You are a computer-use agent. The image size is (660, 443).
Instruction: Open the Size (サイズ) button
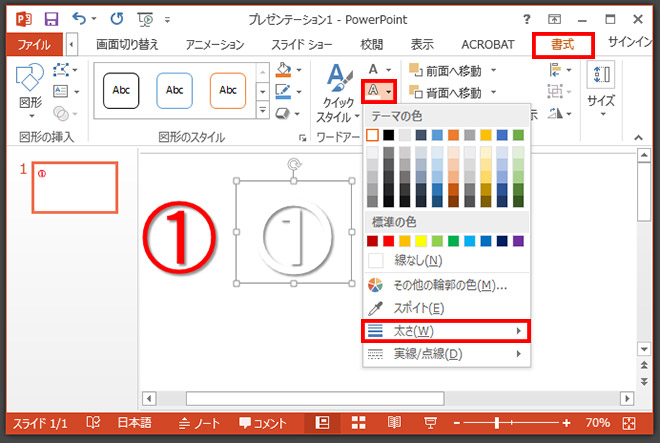coord(601,89)
